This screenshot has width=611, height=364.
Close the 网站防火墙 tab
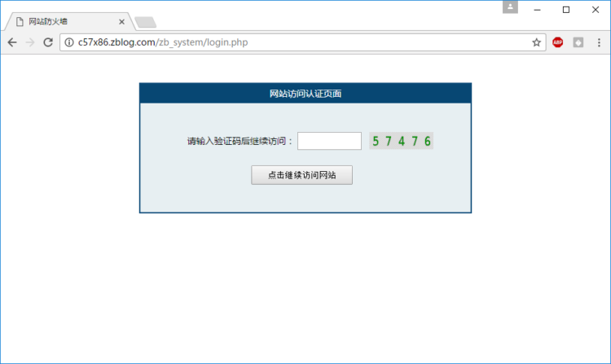pyautogui.click(x=121, y=22)
